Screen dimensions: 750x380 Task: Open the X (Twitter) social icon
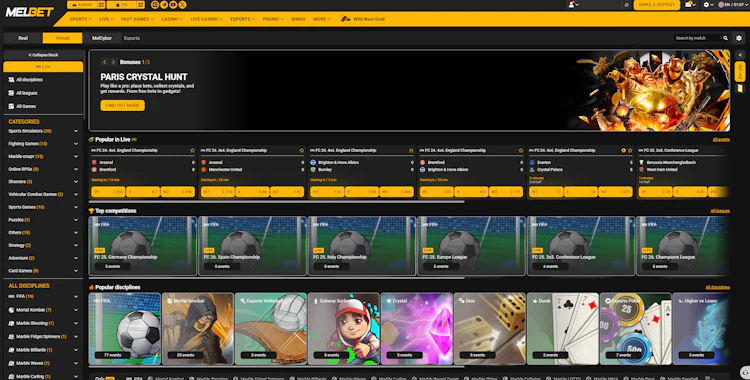(182, 5)
